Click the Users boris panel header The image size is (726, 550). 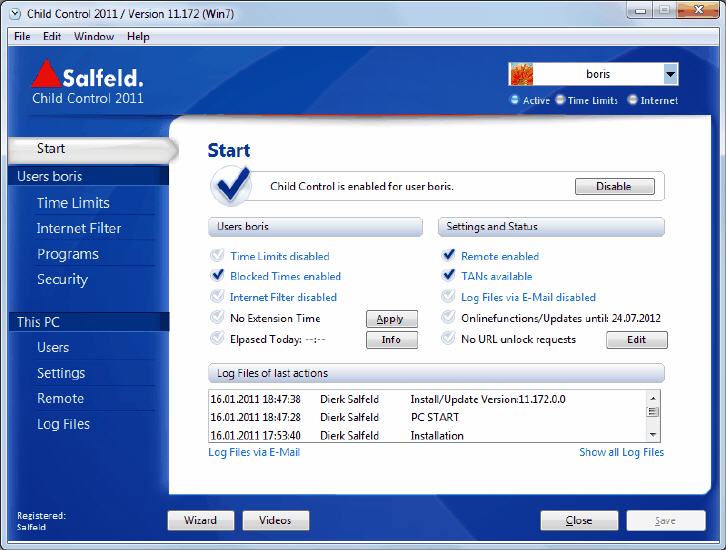pyautogui.click(x=315, y=226)
